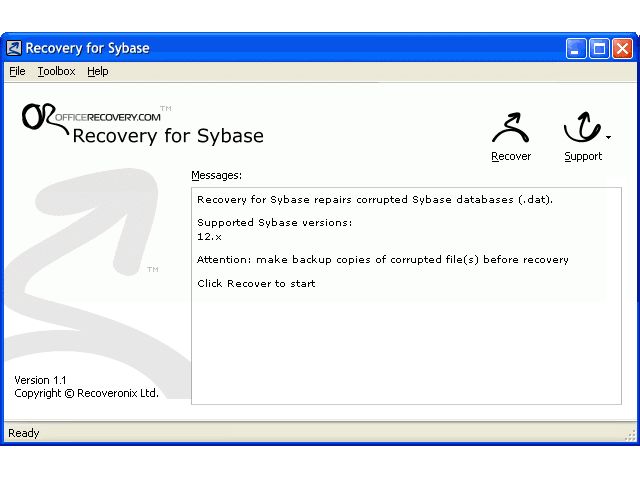This screenshot has width=640, height=480.
Task: Click the Recover text label
Action: point(511,156)
